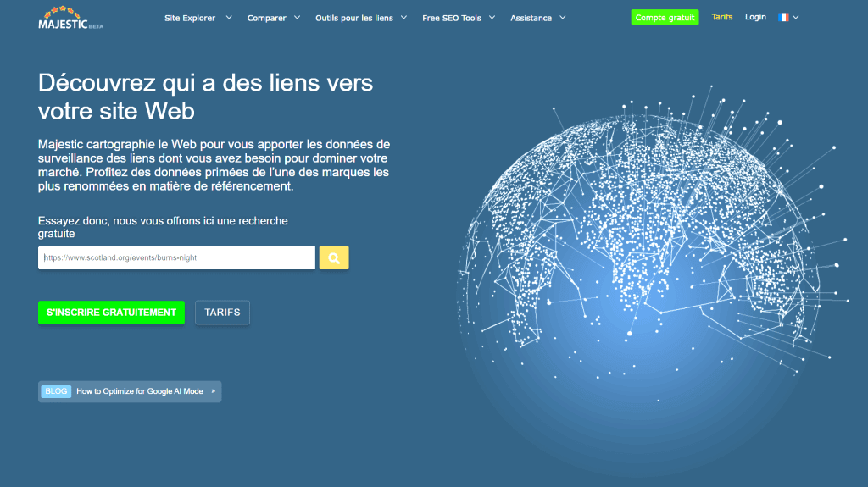Expand the Outils pour les liens chevron
Screen dimensions: 868x487
403,18
